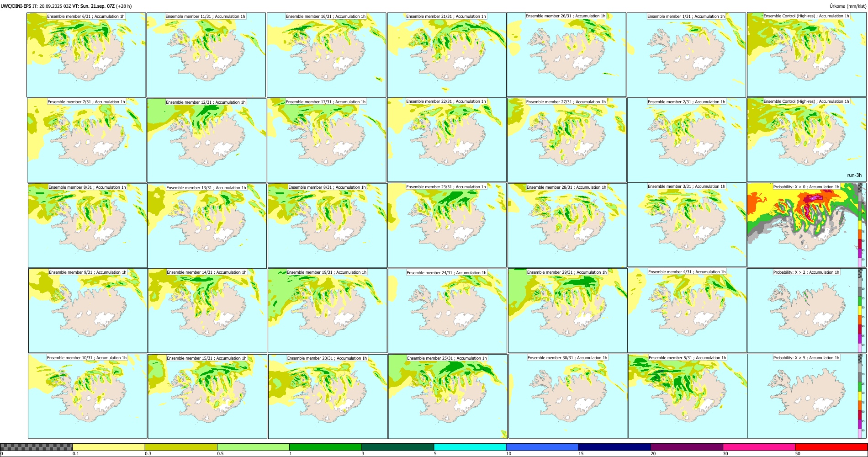The height and width of the screenshot is (457, 868).
Task: Select the pink 30–50 legend swatch
Action: (759, 447)
